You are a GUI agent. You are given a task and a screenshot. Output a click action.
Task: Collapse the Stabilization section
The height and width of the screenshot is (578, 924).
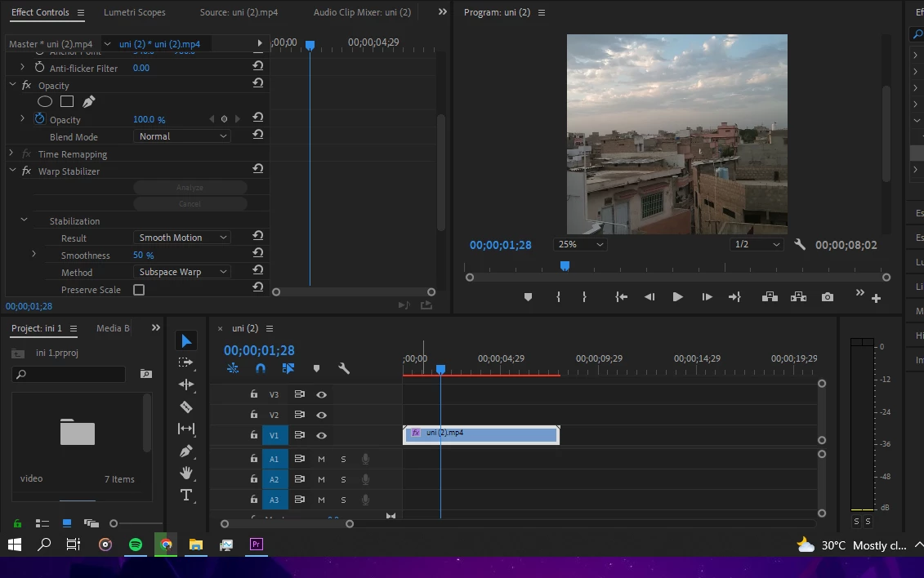tap(25, 220)
